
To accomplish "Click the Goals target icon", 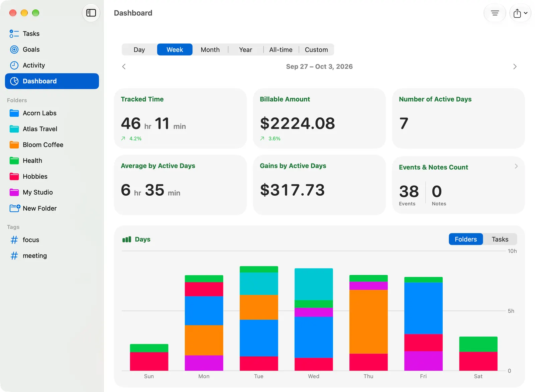I will [x=14, y=50].
